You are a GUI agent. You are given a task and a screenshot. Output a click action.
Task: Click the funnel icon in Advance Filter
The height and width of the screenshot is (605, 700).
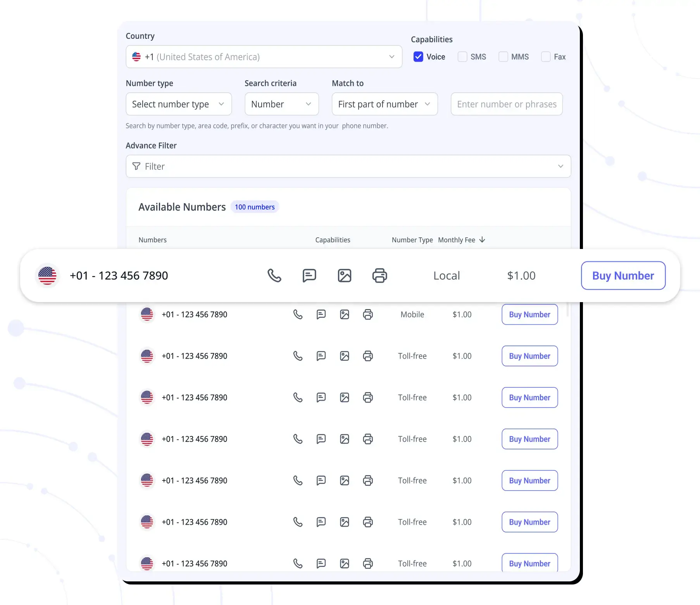pos(136,166)
